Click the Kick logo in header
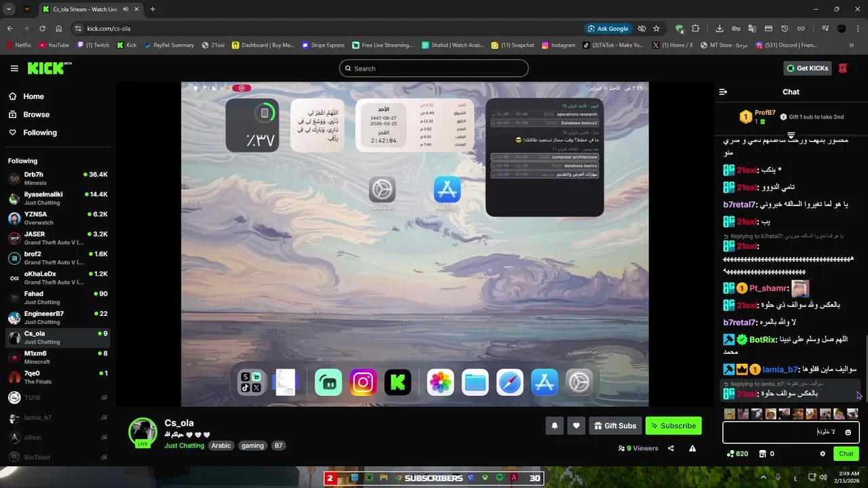The image size is (868, 488). [x=49, y=68]
